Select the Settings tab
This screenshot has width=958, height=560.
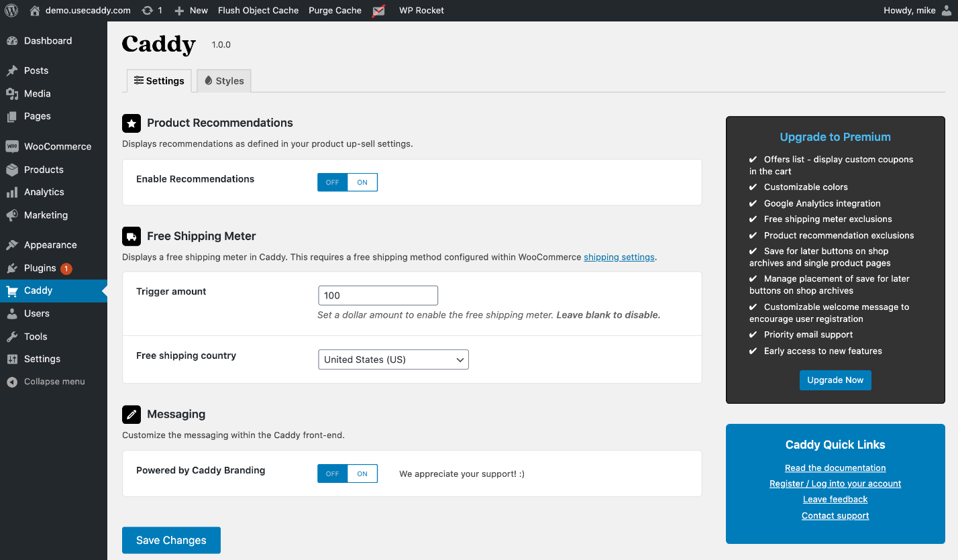pos(159,80)
